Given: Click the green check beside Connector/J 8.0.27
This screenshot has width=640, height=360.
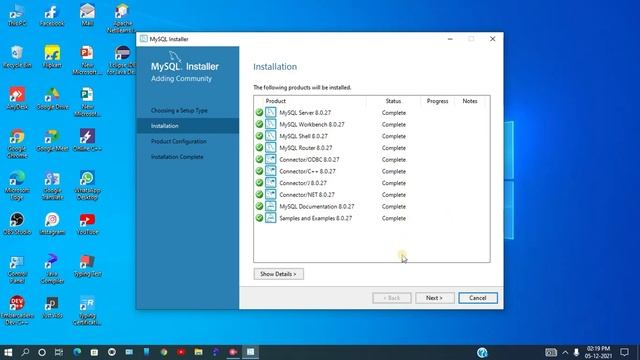Looking at the screenshot, I should [259, 183].
